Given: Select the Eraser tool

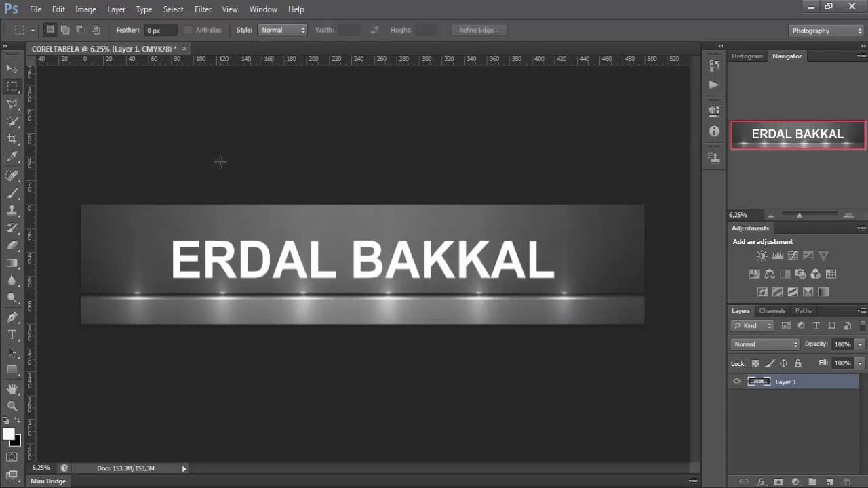Looking at the screenshot, I should tap(12, 245).
